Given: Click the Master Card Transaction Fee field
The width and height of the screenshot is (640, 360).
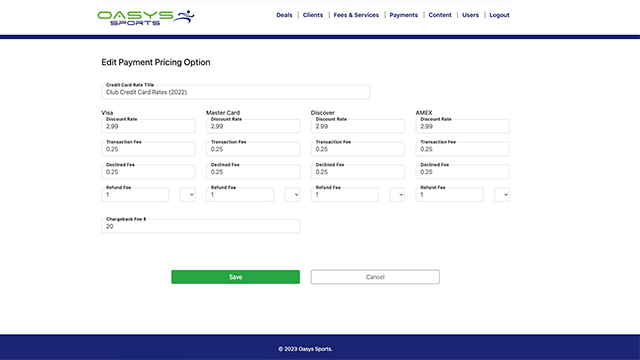Looking at the screenshot, I should (253, 149).
